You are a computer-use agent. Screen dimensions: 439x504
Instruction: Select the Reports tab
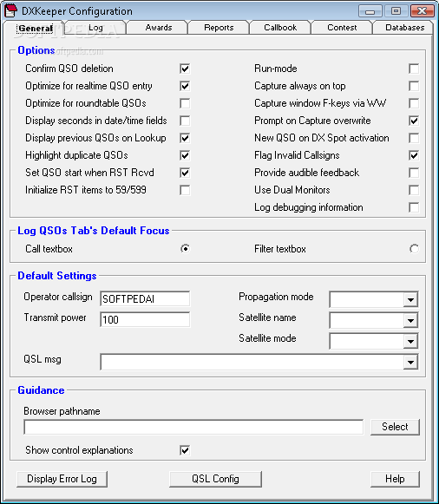[219, 28]
